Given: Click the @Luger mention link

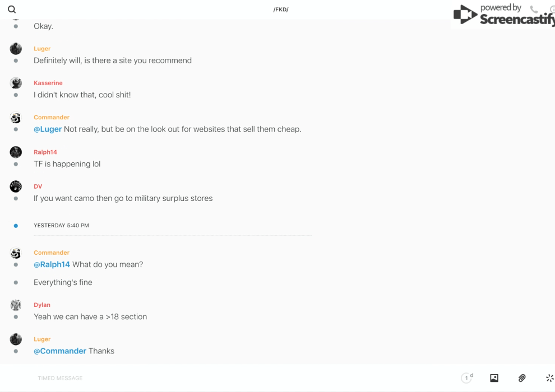Looking at the screenshot, I should point(48,129).
